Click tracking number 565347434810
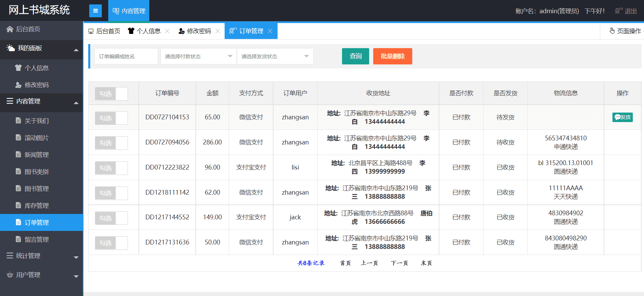This screenshot has width=644, height=296. point(566,138)
